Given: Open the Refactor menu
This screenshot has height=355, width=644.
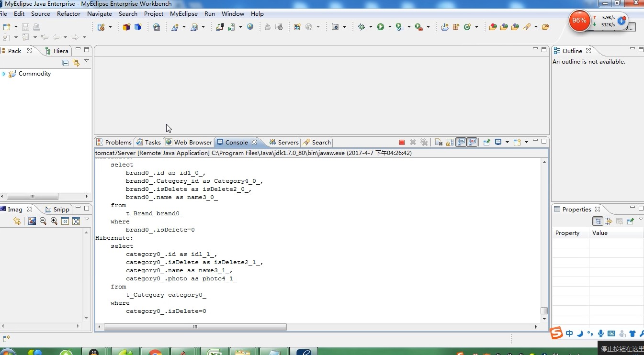Looking at the screenshot, I should point(68,14).
